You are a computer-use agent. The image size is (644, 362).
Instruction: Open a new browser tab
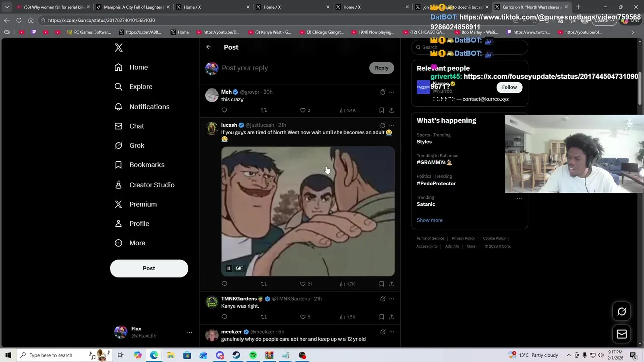578,7
